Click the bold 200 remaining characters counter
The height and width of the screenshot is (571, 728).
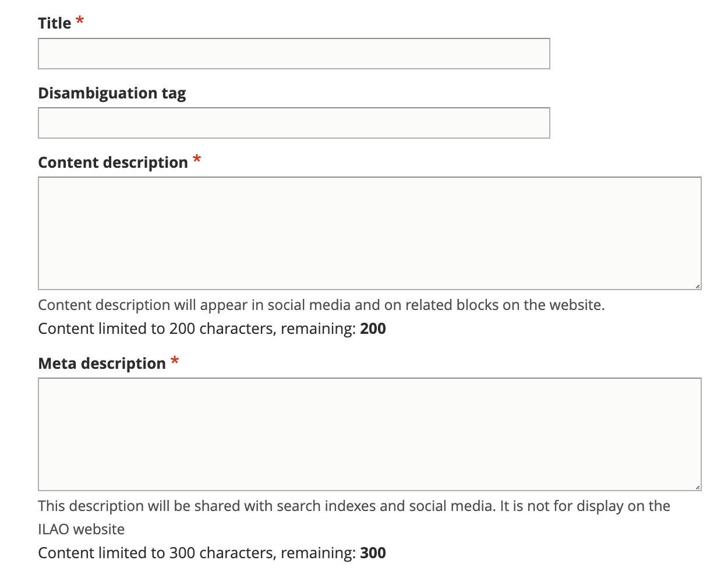(x=373, y=329)
